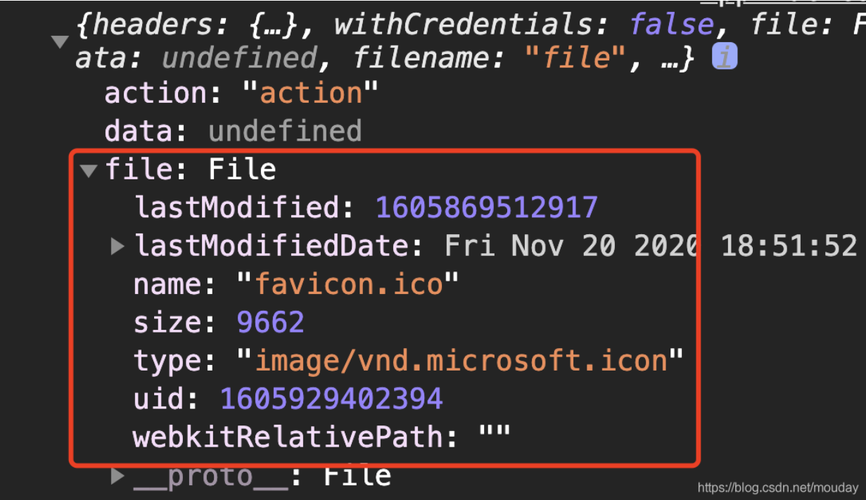Screen dimensions: 866x500
Task: Click the filename "file" preview string
Action: coord(575,57)
